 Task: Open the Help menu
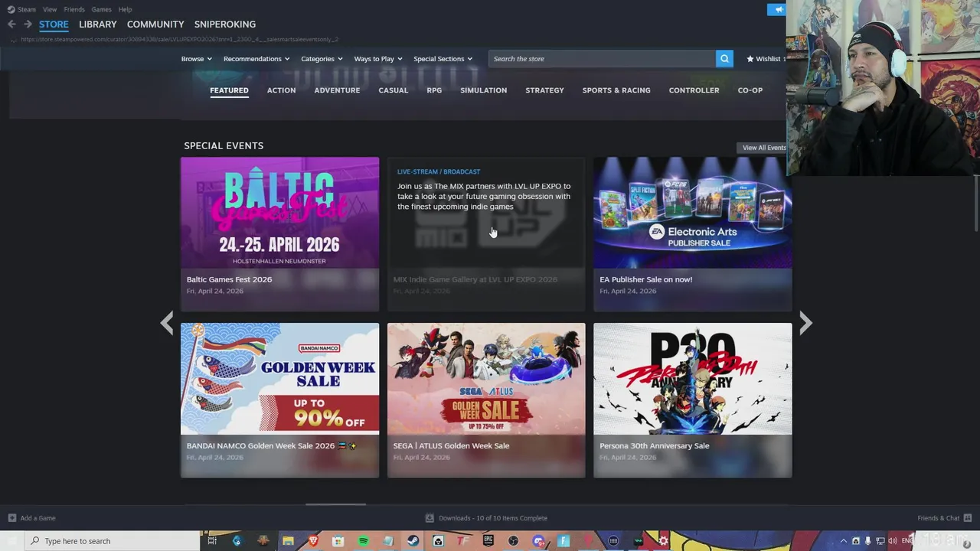[x=126, y=9]
